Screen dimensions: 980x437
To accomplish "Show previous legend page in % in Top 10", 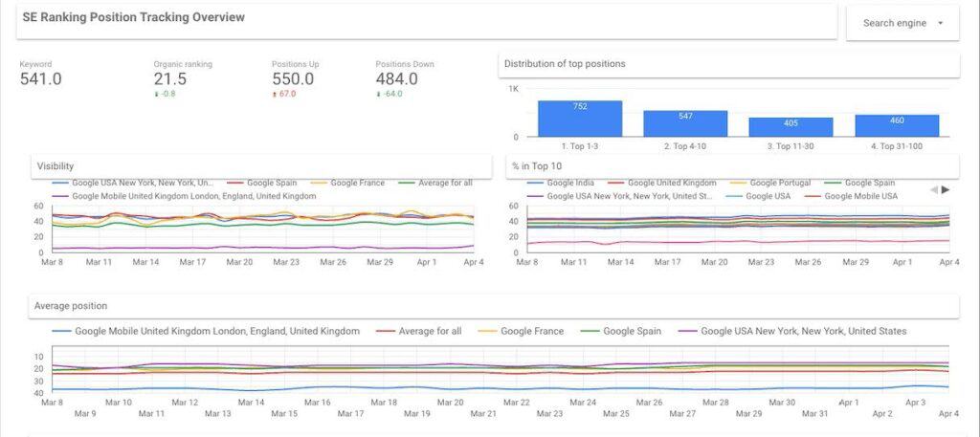I will (x=934, y=189).
